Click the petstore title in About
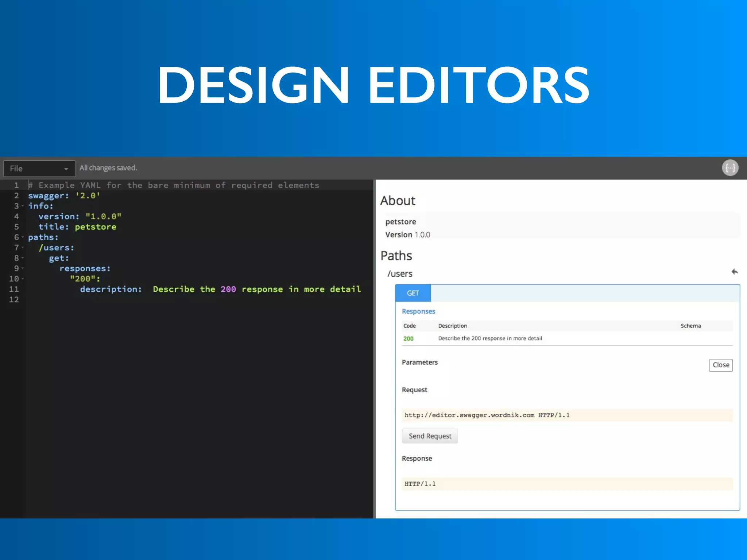This screenshot has width=747, height=560. (x=400, y=222)
